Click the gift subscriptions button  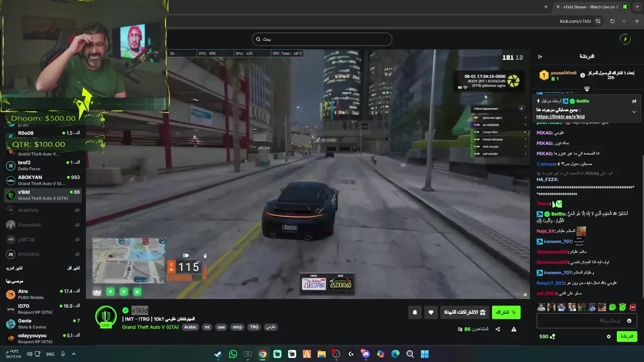[x=464, y=312]
